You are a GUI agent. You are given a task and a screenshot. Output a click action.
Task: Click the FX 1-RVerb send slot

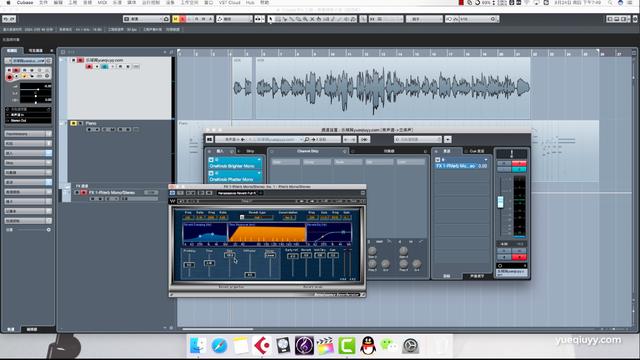point(461,164)
